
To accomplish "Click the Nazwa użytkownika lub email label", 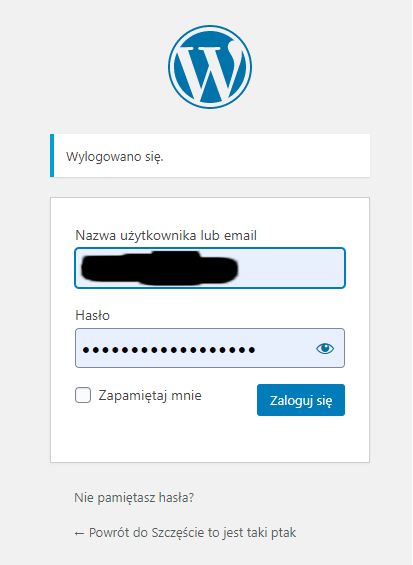I will pos(166,236).
